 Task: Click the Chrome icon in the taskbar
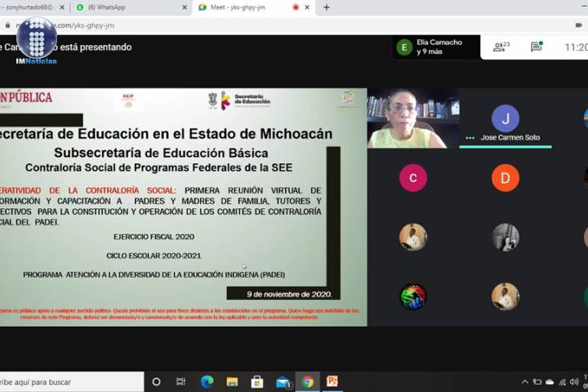click(307, 381)
